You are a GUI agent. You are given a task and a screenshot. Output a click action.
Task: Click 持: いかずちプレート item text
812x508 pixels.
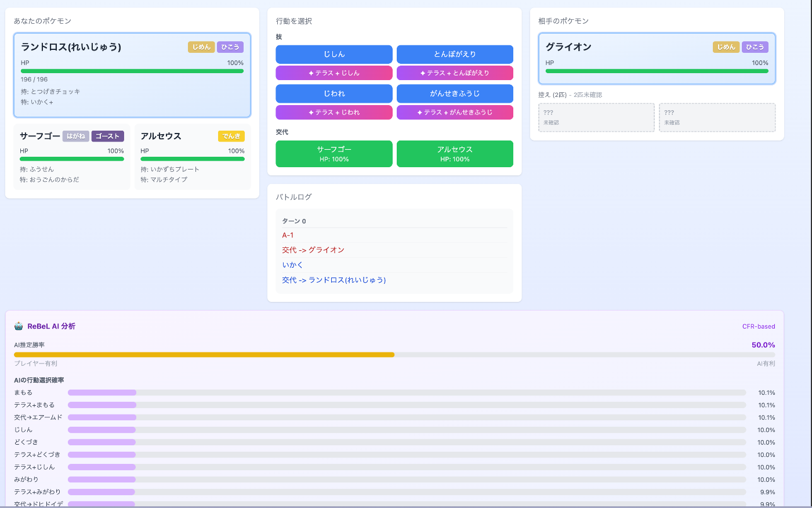tap(170, 170)
